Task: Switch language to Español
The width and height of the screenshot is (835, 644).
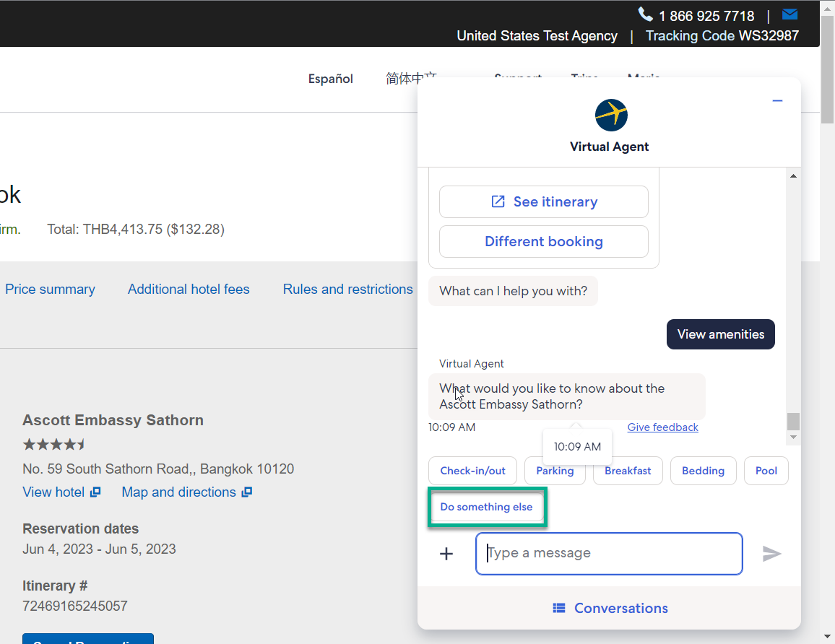Action: (331, 79)
